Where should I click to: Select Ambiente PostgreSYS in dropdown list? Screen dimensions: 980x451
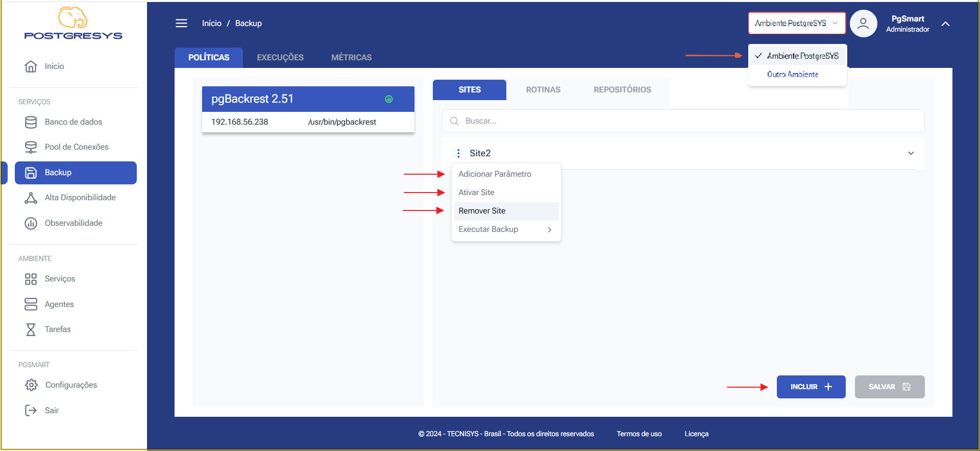tap(798, 56)
